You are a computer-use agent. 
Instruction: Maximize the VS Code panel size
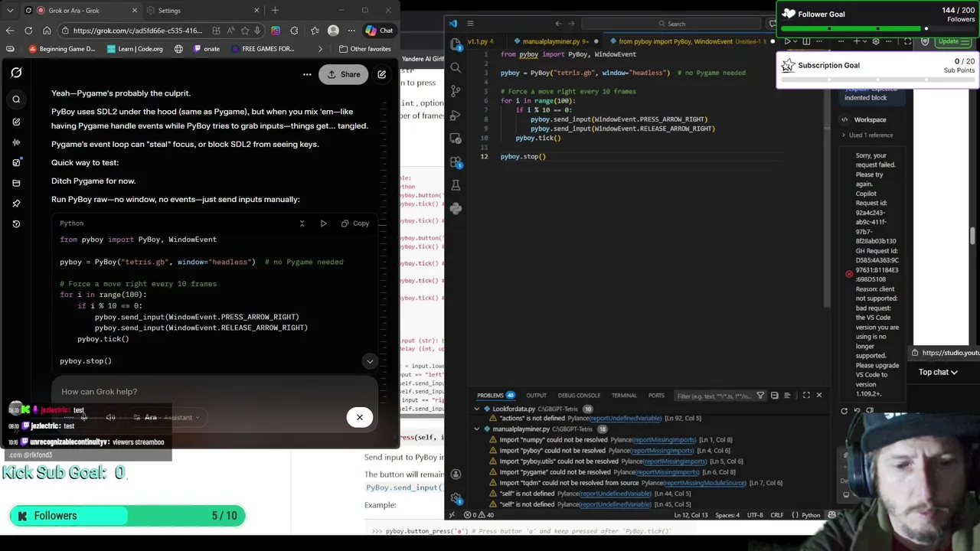[x=806, y=396]
